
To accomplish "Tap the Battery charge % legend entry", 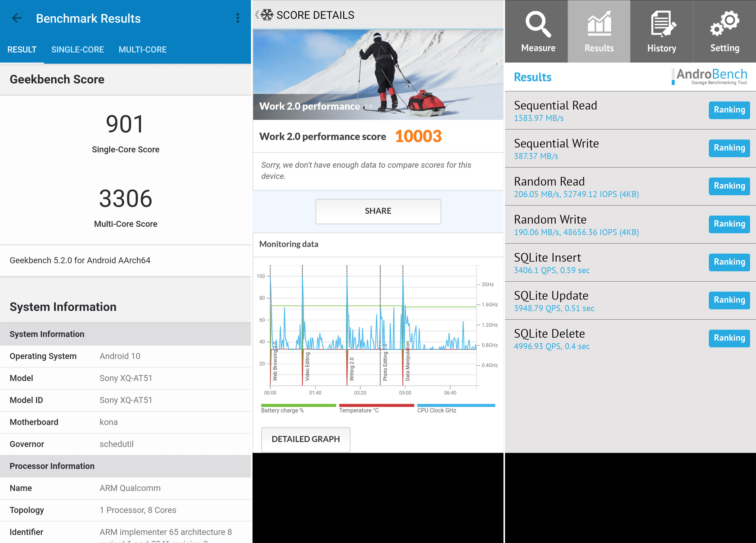I will click(x=298, y=409).
